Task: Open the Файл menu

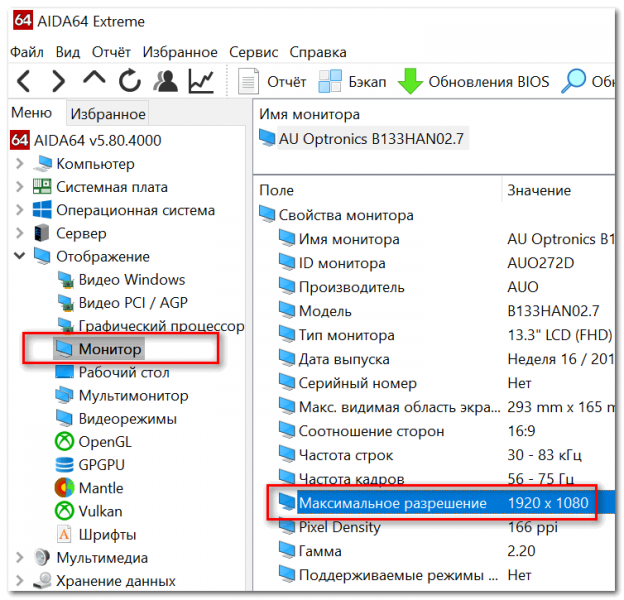Action: point(27,52)
